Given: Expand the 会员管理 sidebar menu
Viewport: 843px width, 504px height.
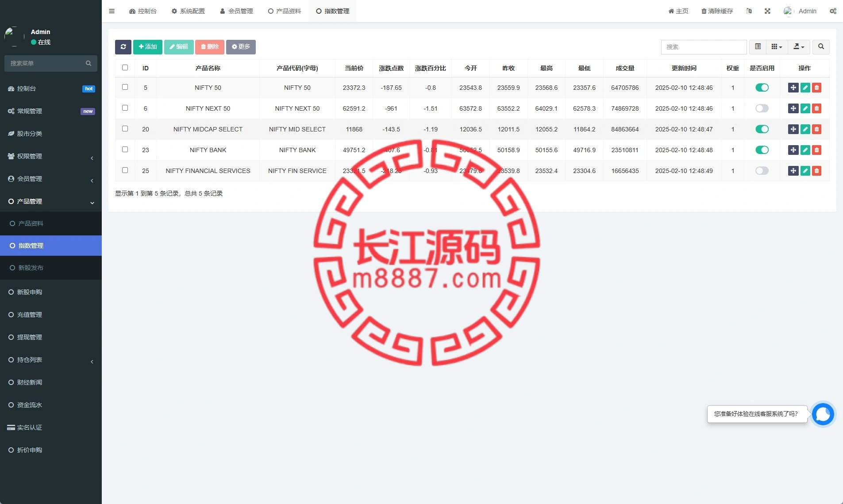Looking at the screenshot, I should [51, 179].
